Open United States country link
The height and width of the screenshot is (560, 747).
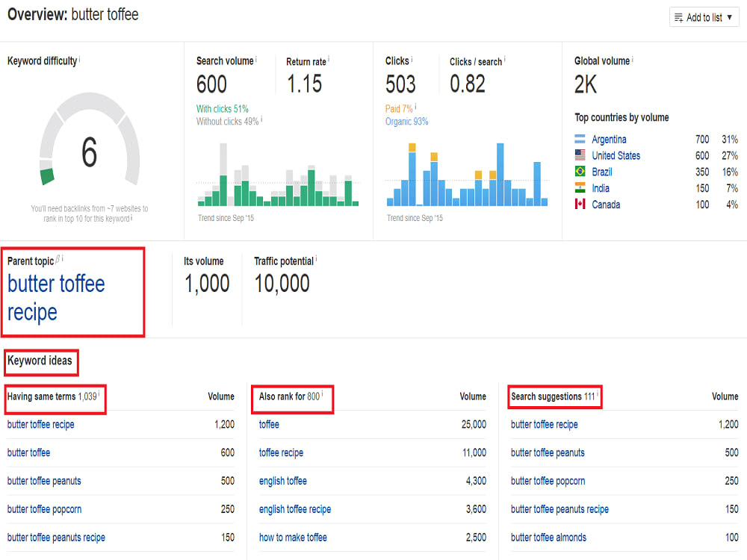[x=616, y=156]
